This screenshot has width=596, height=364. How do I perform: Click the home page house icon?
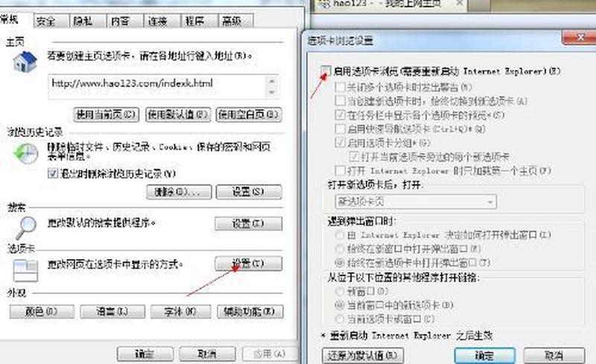[25, 63]
